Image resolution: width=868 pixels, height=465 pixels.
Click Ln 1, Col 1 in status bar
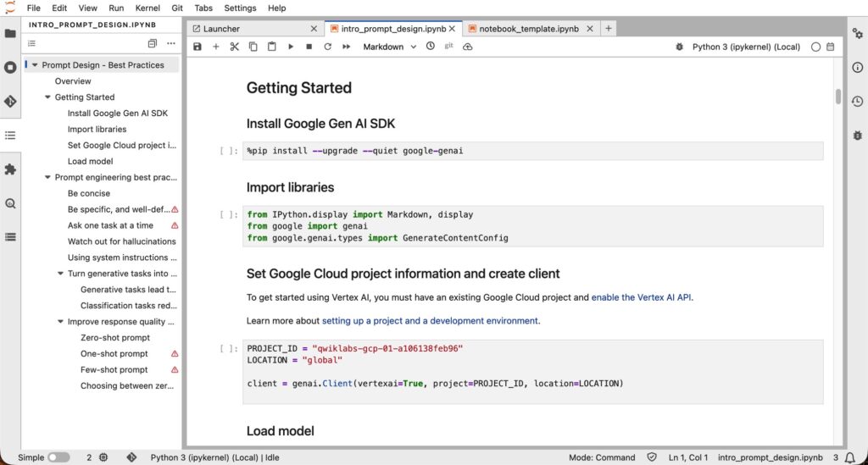tap(687, 457)
